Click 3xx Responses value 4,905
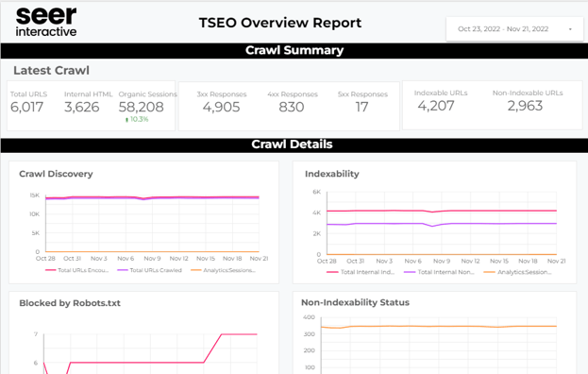The width and height of the screenshot is (588, 374). (221, 108)
